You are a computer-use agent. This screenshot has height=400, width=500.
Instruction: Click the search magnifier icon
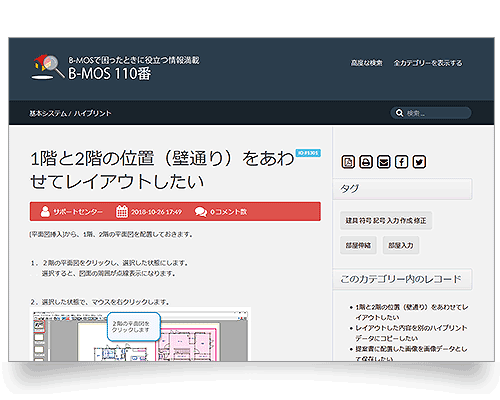pos(399,113)
